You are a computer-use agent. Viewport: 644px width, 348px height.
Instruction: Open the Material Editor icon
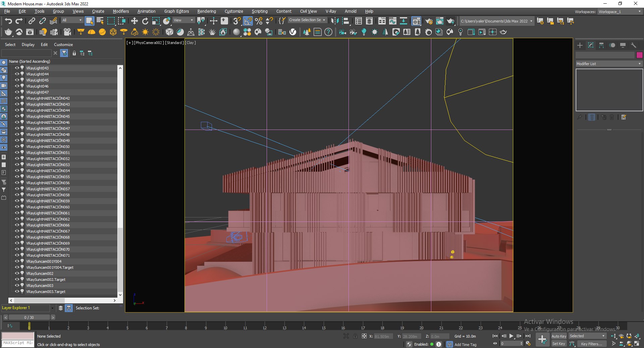point(416,21)
